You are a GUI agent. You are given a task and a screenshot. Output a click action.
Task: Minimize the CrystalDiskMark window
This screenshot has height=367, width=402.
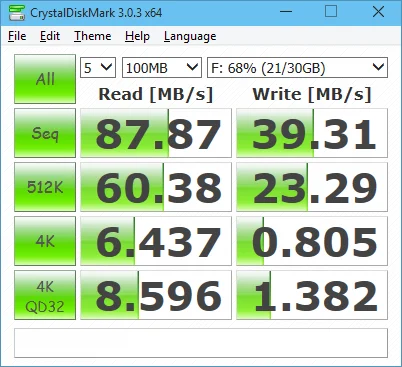(x=286, y=12)
